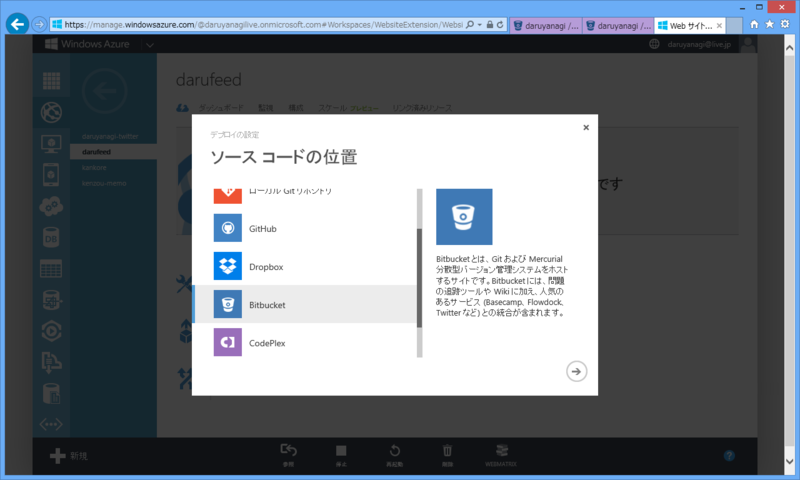Image resolution: width=800 pixels, height=480 pixels.
Task: Select GitHub as source code location
Action: coord(306,228)
